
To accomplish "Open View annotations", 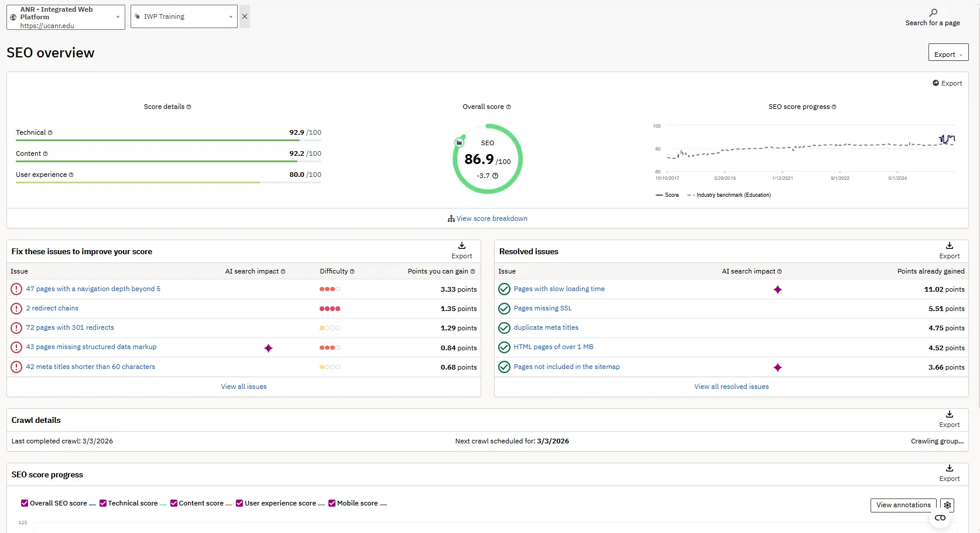I will click(902, 505).
